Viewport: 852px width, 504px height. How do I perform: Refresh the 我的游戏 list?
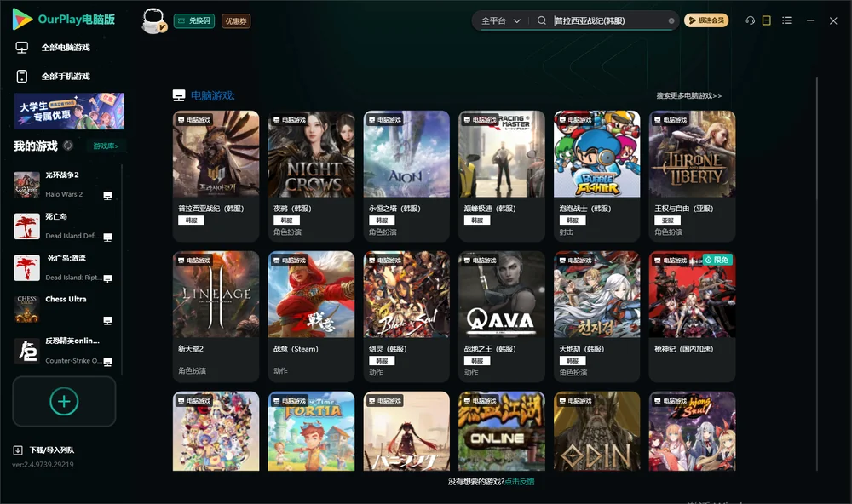point(68,146)
